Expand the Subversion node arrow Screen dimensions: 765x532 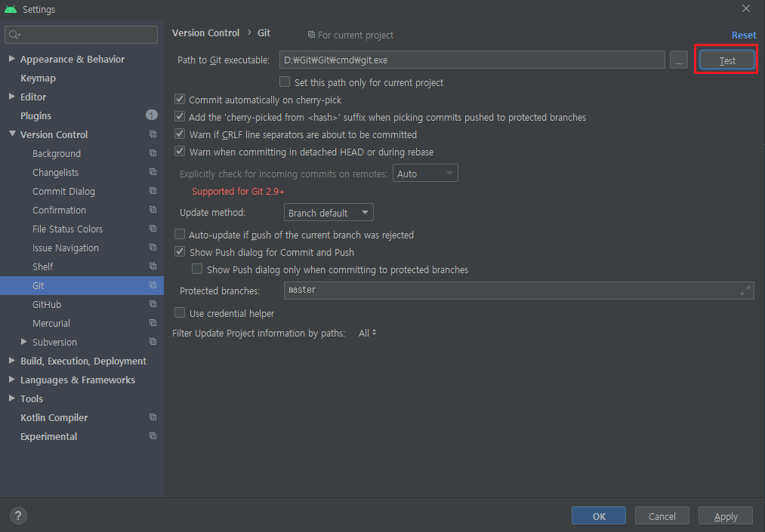point(24,342)
